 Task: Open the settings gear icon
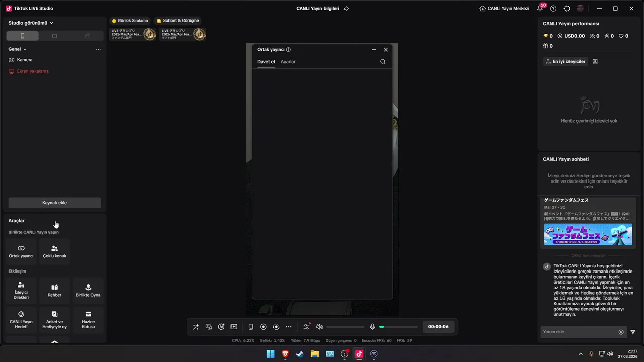tap(567, 9)
